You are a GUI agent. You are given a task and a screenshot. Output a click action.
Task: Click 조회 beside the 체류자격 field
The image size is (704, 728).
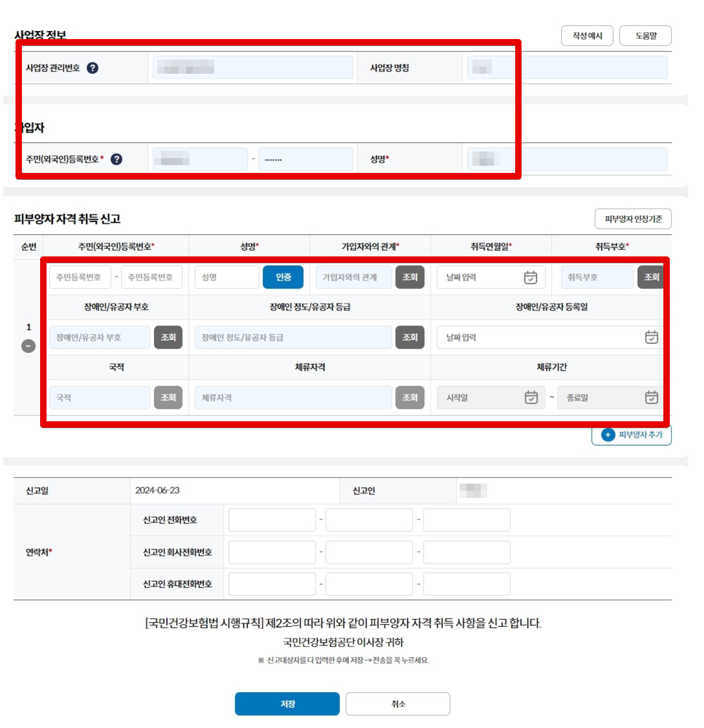(410, 397)
